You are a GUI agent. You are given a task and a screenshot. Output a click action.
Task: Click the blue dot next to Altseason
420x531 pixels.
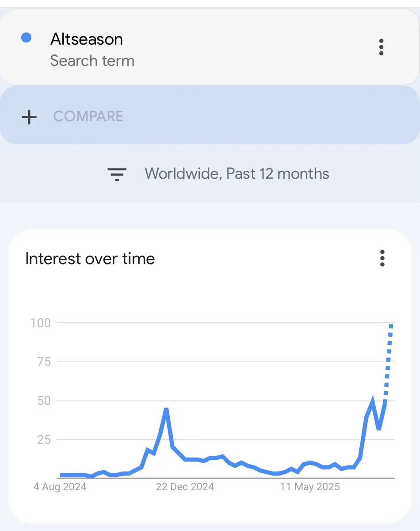(26, 38)
